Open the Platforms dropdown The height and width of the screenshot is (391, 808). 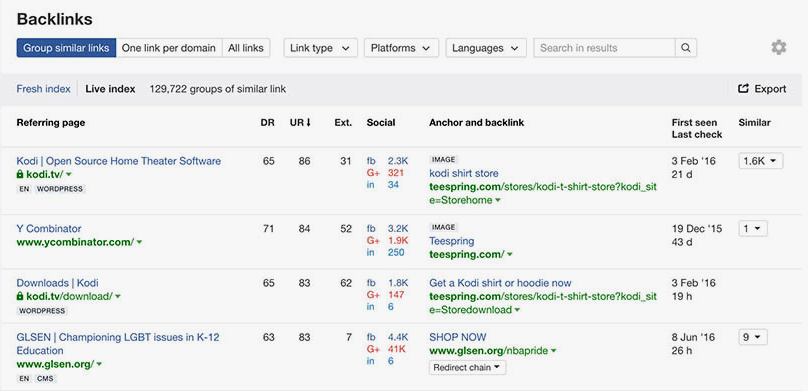(x=401, y=48)
